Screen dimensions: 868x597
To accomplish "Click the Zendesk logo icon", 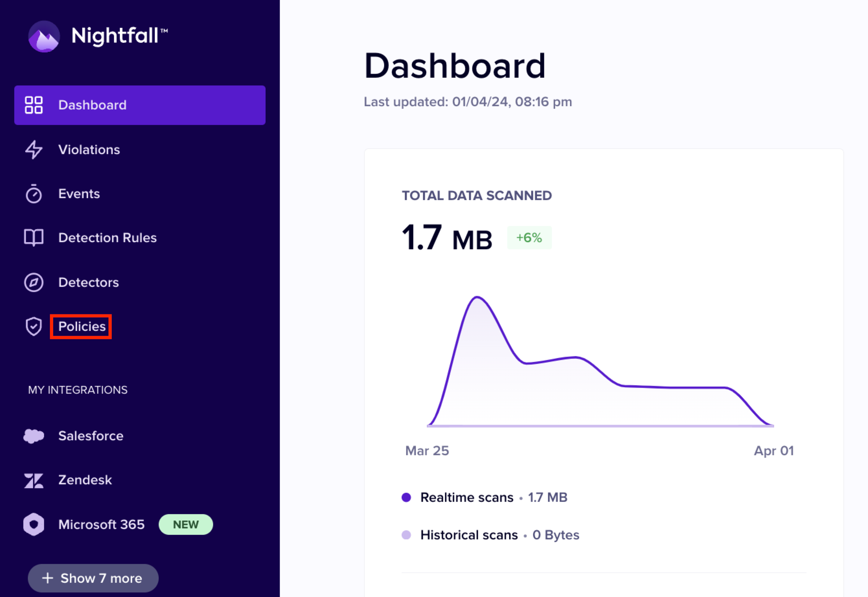I will (x=34, y=480).
